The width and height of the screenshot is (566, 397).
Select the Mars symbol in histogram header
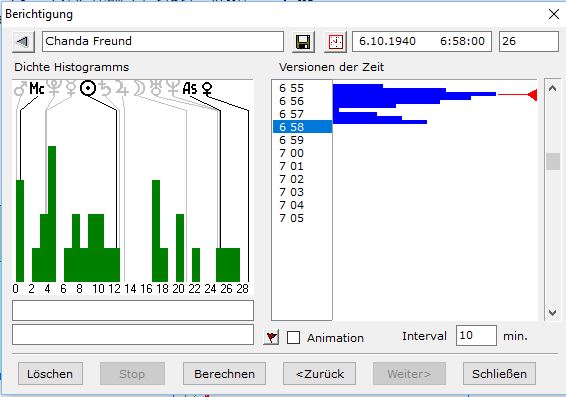click(20, 89)
